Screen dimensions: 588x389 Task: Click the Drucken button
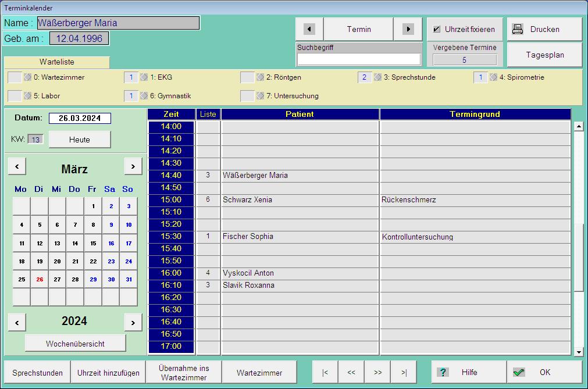tap(545, 29)
